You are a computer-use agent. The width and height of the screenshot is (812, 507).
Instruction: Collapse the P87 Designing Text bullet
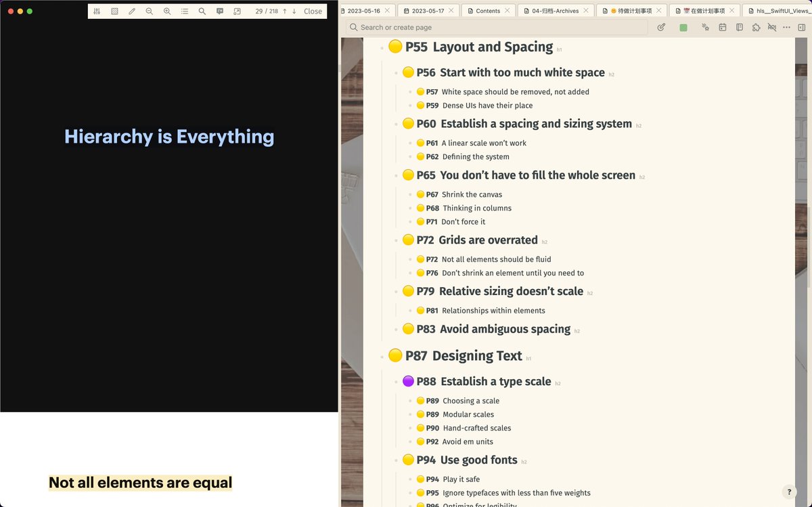click(382, 356)
